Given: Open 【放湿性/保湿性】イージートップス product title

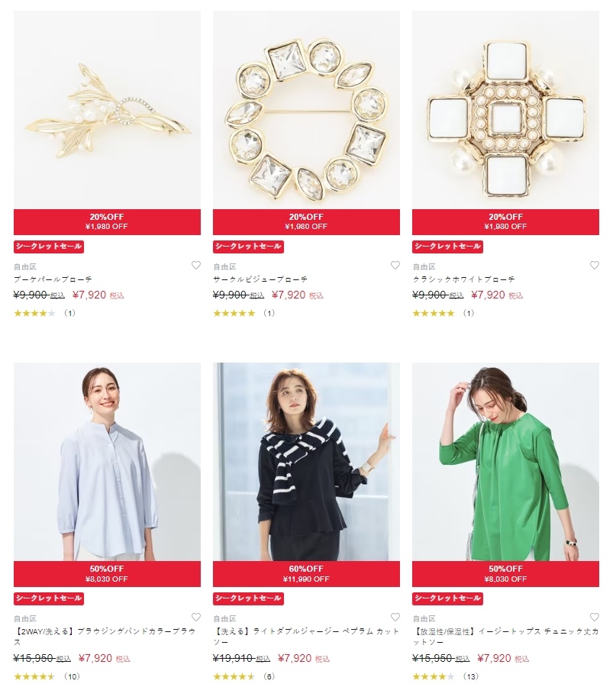Looking at the screenshot, I should (x=505, y=637).
